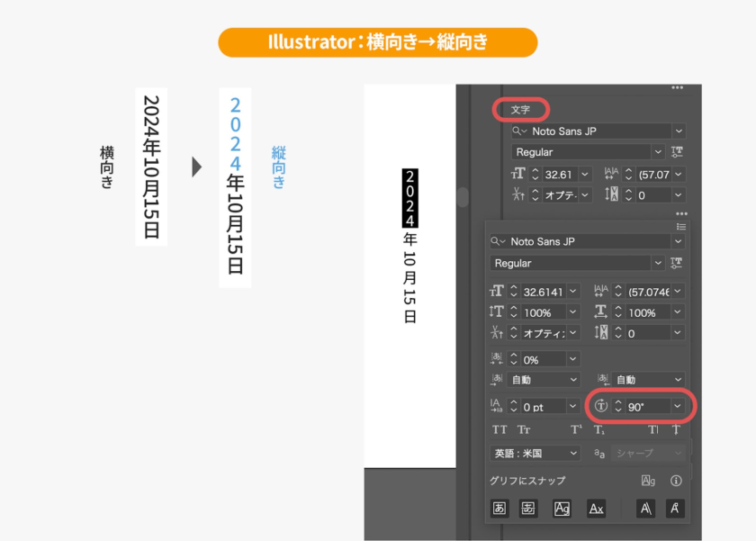Screen dimensions: 756x541
Task: Click the Subscript icon
Action: pos(599,430)
